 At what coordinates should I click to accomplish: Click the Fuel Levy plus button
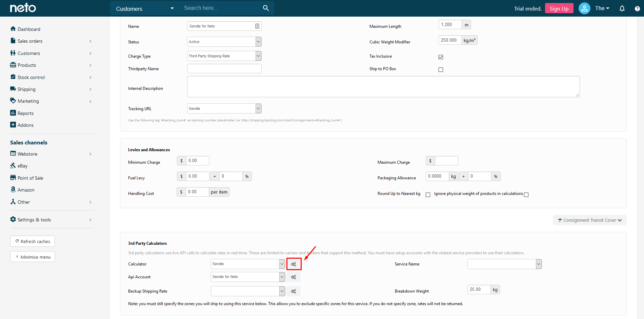tap(215, 176)
